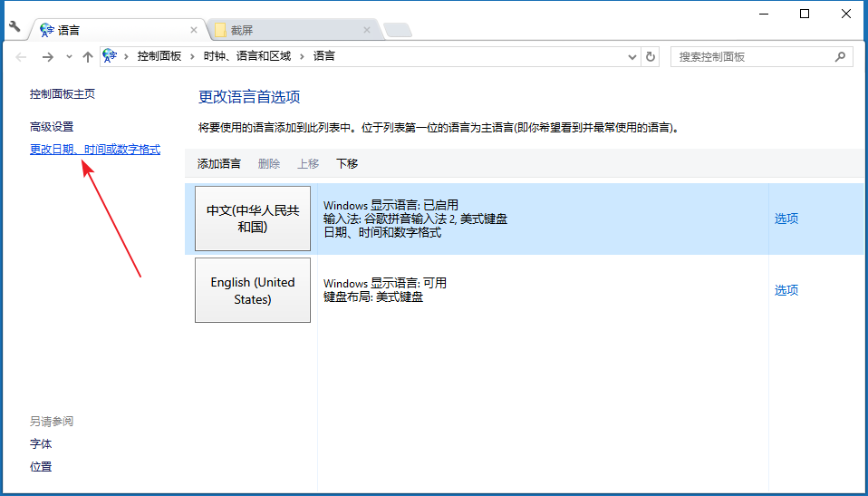Open 更改日期、时间或数字格式 link
The height and width of the screenshot is (496, 868).
[x=95, y=150]
